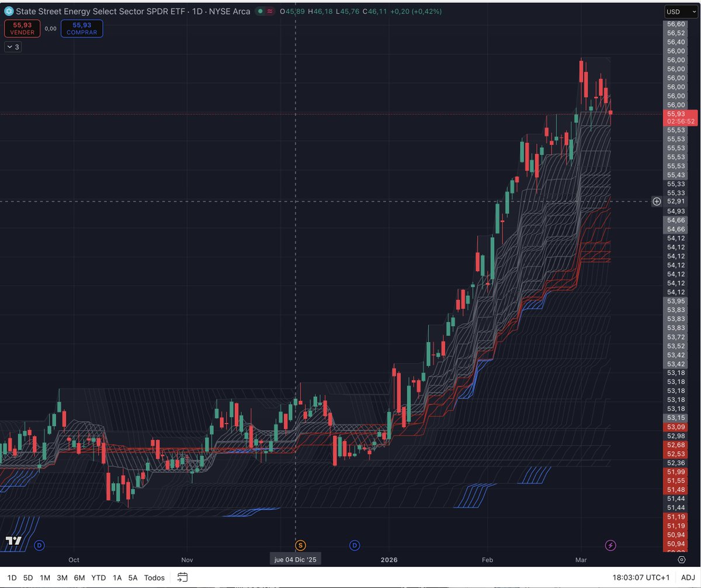Click the orange S split marker
Image resolution: width=701 pixels, height=588 pixels.
pos(300,545)
